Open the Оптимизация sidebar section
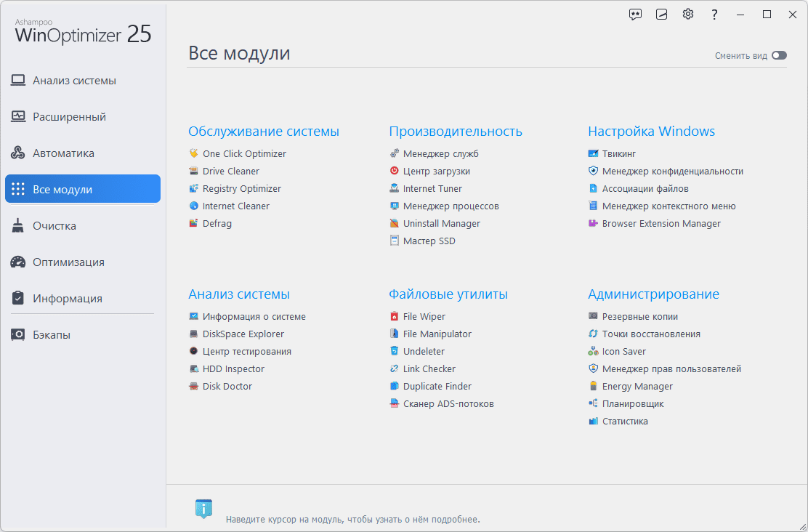808x532 pixels. (82, 262)
